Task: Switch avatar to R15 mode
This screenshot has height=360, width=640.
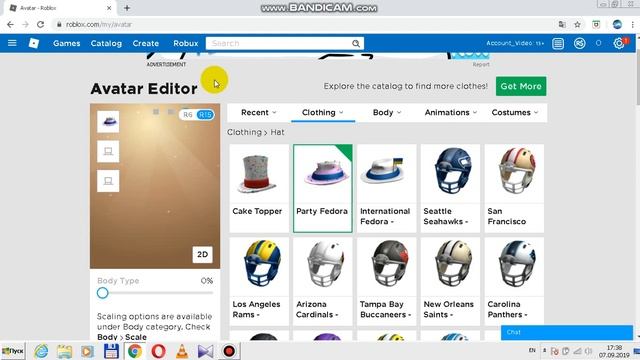Action: pos(205,115)
